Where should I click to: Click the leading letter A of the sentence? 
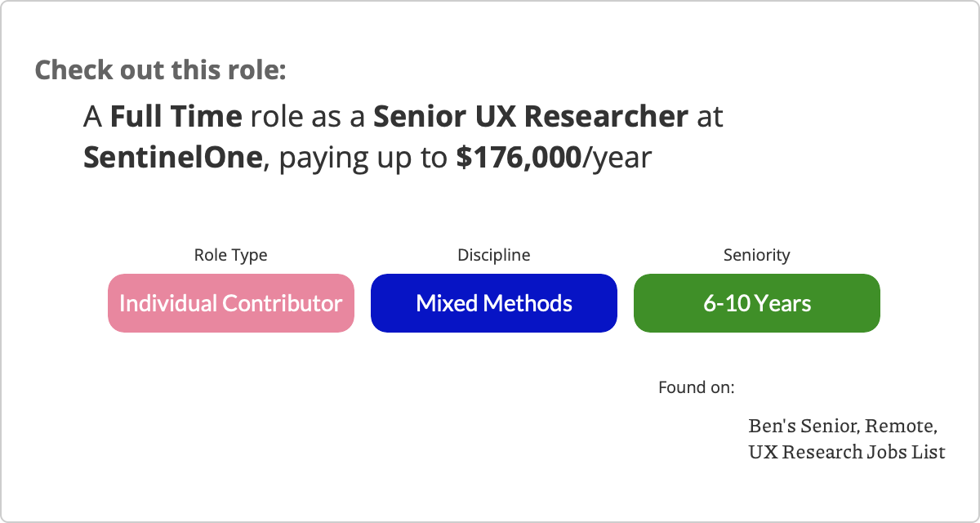93,117
